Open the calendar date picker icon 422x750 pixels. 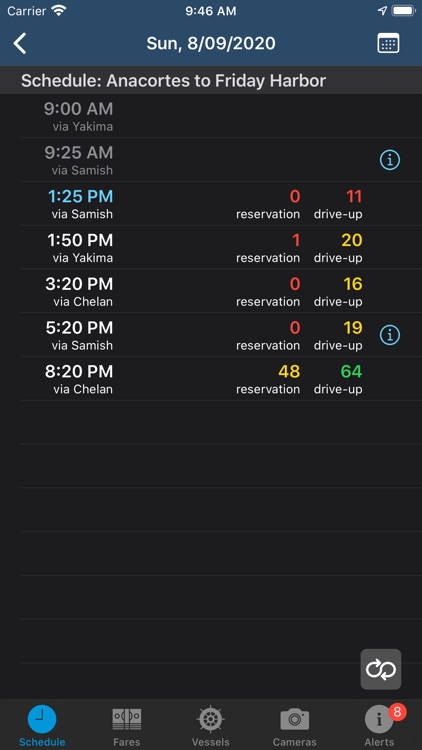[x=388, y=44]
